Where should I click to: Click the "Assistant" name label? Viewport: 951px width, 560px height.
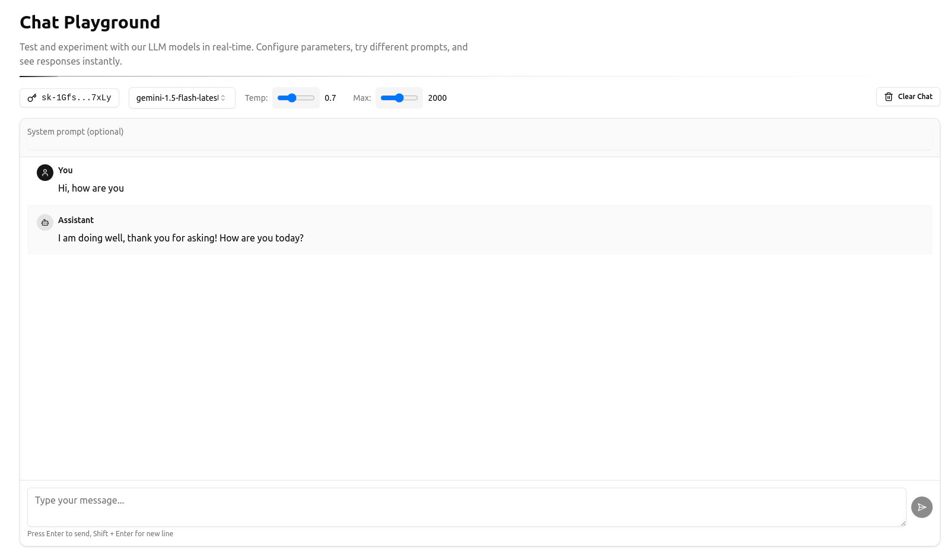tap(76, 220)
